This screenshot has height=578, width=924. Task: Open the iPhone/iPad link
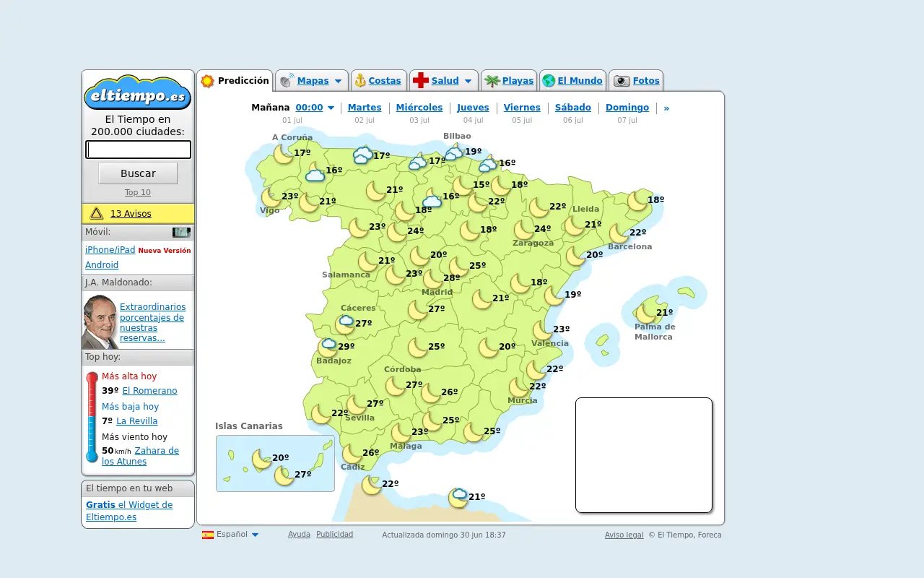pyautogui.click(x=110, y=250)
